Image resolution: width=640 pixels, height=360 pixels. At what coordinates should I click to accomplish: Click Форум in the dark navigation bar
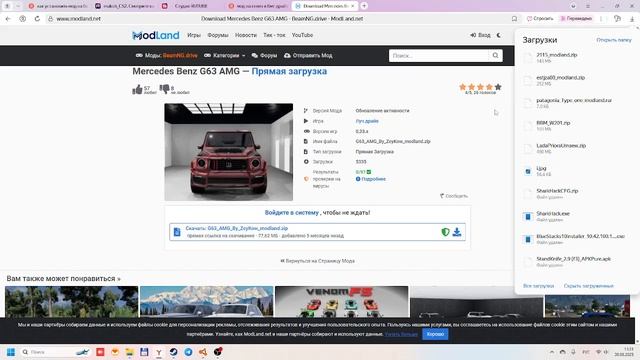click(264, 56)
